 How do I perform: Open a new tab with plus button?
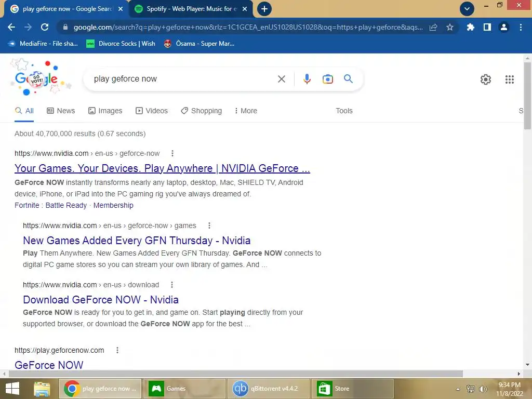(x=264, y=9)
